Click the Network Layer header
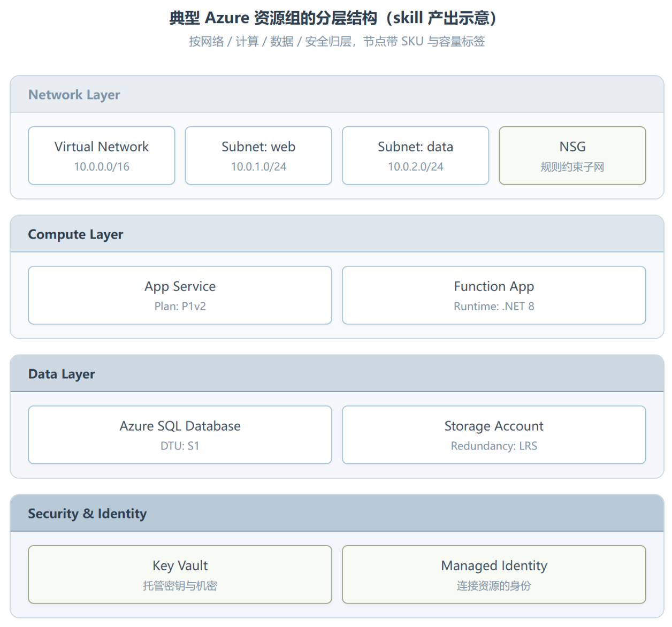Viewport: 672px width, 627px height. (337, 94)
